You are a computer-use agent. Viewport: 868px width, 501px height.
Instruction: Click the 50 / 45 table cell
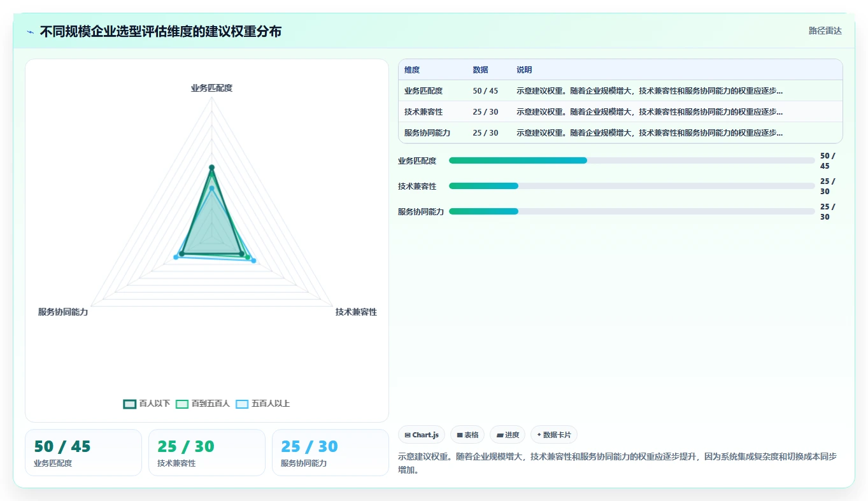coord(485,91)
